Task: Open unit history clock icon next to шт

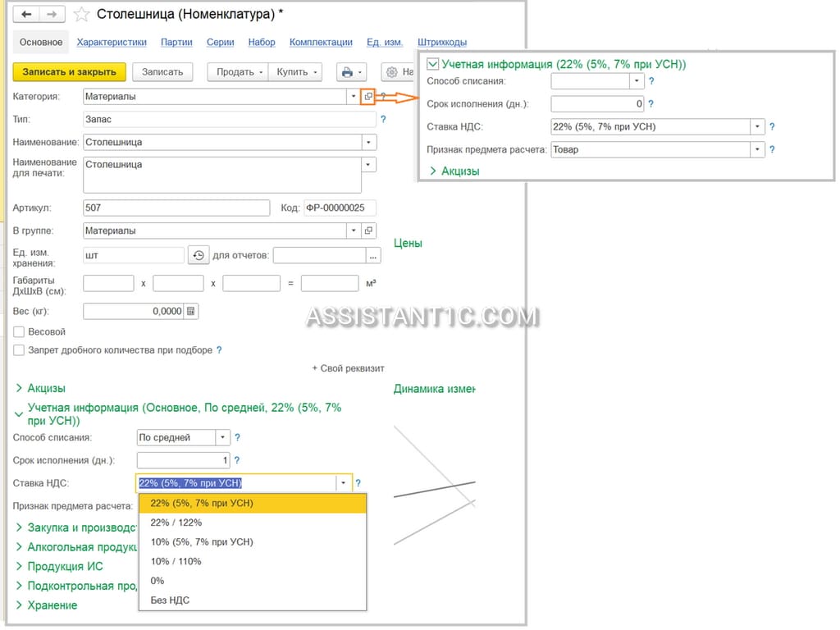Action: 199,256
